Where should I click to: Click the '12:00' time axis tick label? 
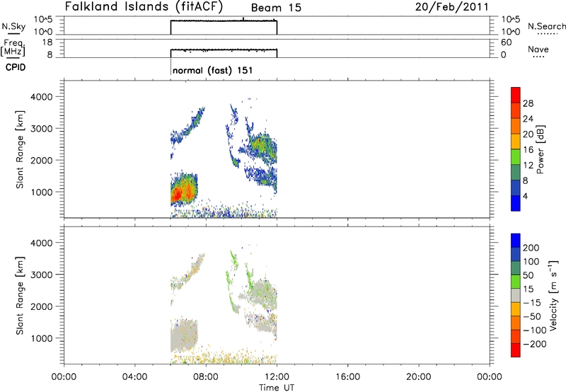(x=277, y=377)
